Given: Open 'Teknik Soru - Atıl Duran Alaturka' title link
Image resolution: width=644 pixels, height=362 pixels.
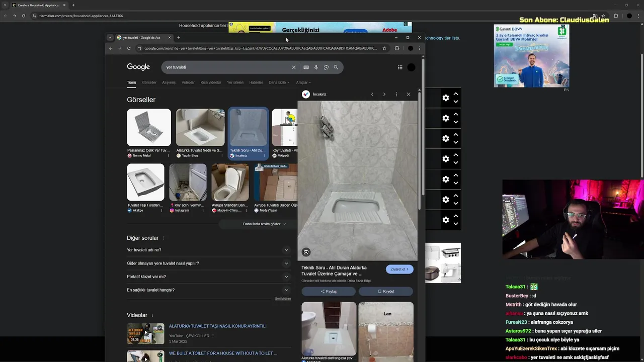Looking at the screenshot, I should 334,271.
